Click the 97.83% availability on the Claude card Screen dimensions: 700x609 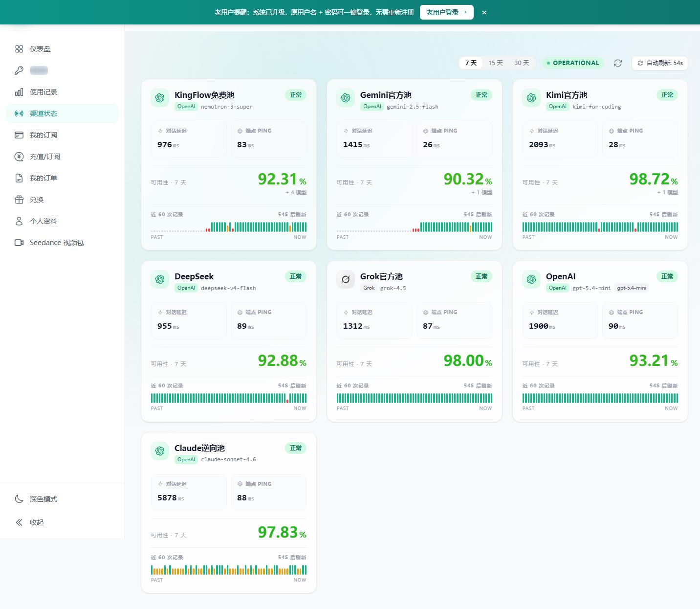282,533
